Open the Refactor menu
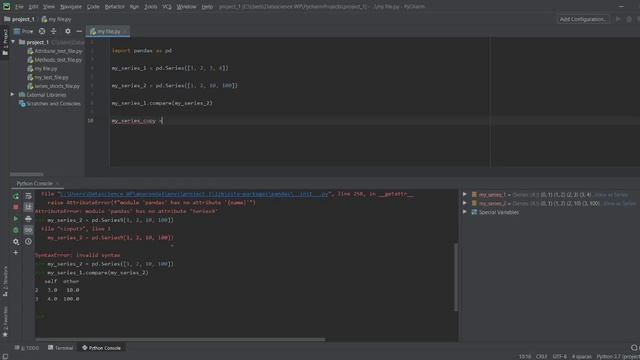 pos(115,7)
